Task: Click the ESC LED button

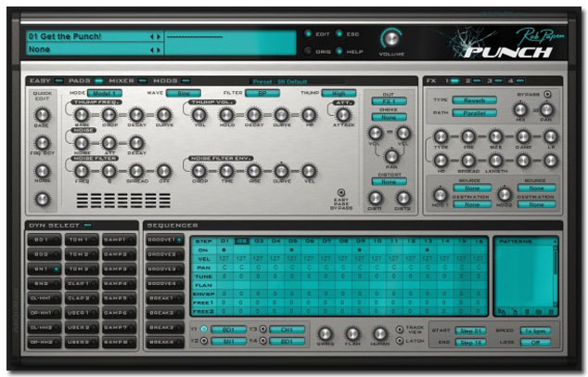Action: (x=339, y=33)
